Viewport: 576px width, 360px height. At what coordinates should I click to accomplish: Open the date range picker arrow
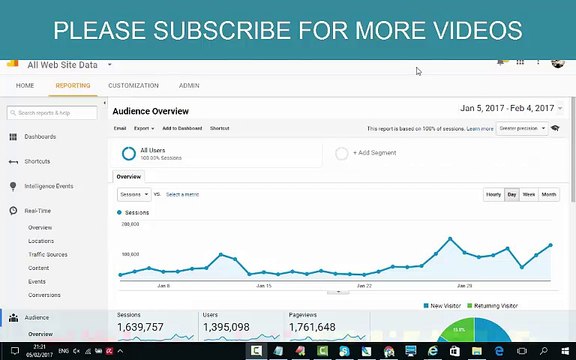560,108
